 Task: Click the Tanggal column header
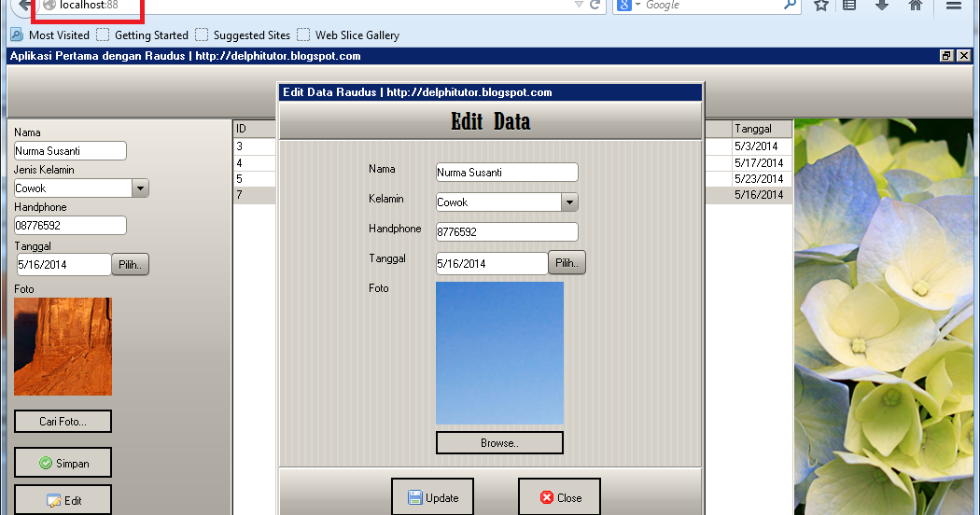pos(762,129)
